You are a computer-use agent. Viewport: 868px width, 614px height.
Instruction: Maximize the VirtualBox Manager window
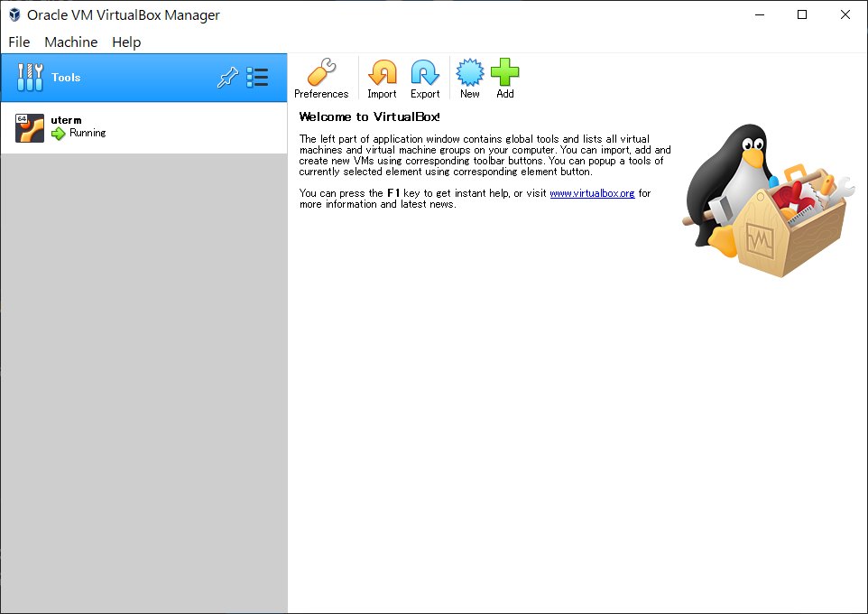pyautogui.click(x=801, y=15)
